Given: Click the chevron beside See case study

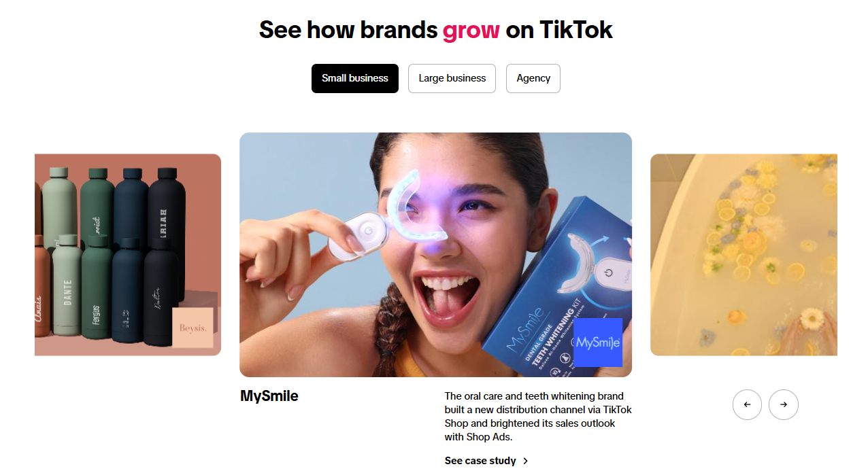Looking at the screenshot, I should pyautogui.click(x=525, y=461).
